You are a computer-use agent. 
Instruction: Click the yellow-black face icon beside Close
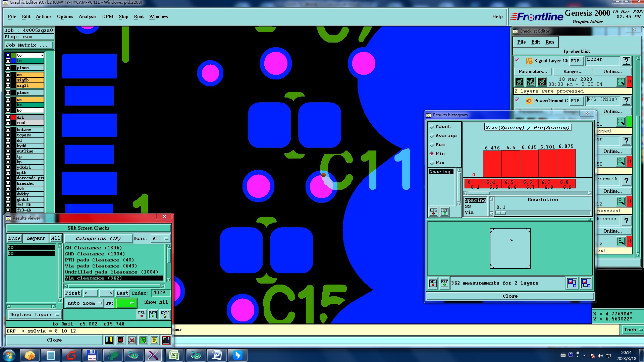(109, 340)
